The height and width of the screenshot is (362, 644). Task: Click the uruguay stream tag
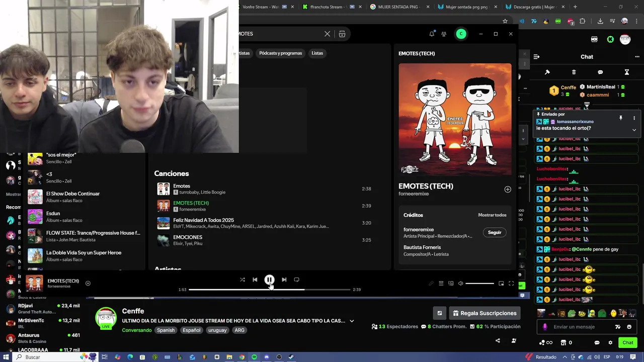click(x=217, y=330)
